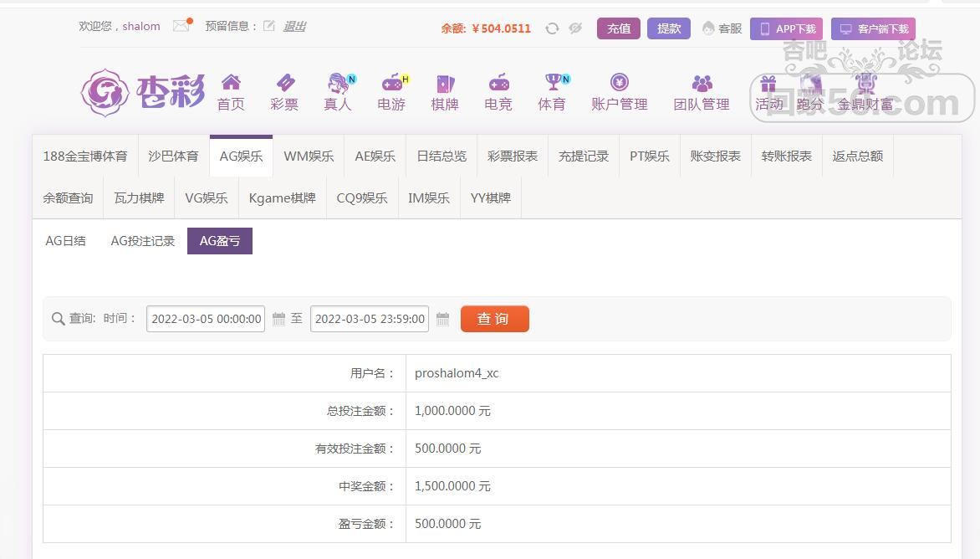Click the 充值 deposit button
Image resolution: width=980 pixels, height=559 pixels.
pos(619,28)
